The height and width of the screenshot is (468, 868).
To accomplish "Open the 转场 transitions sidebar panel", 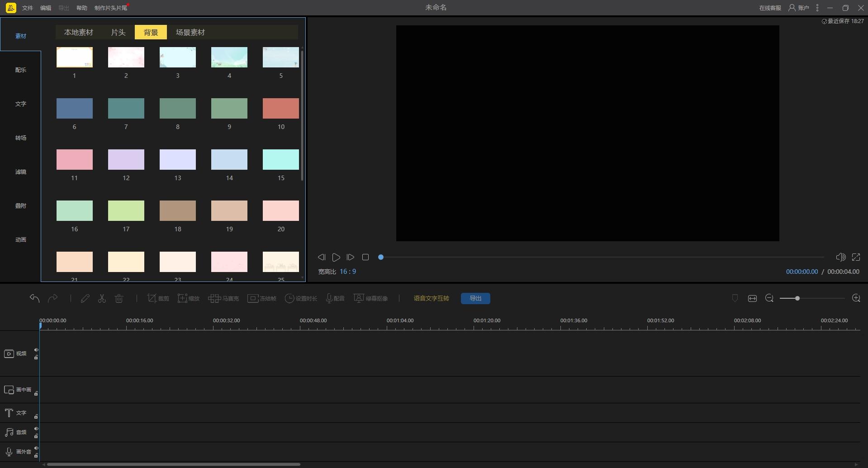I will 21,138.
